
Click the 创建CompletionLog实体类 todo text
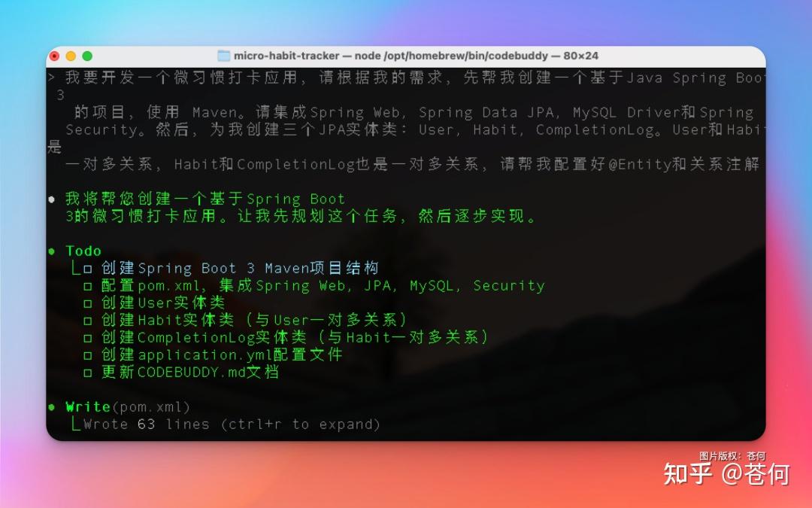295,338
